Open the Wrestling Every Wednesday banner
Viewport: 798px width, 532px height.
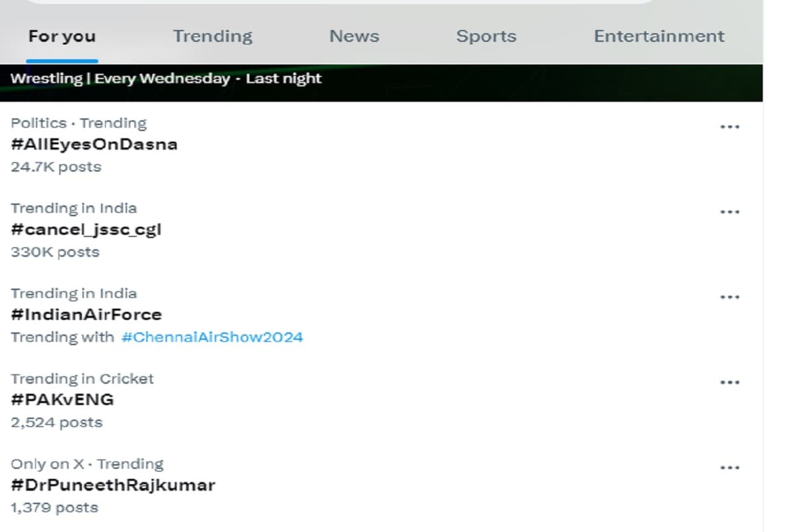coord(166,78)
